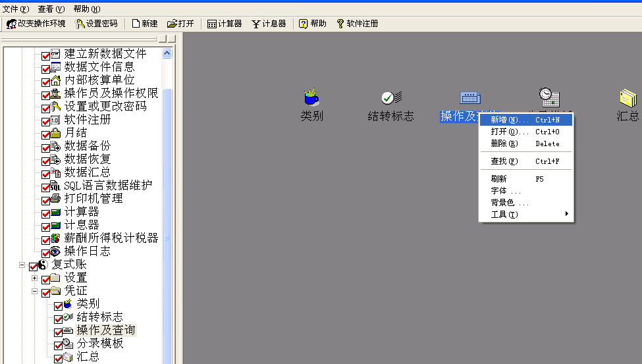Click the 新建 toolbar button
Screen dimensions: 642x364
[x=144, y=24]
